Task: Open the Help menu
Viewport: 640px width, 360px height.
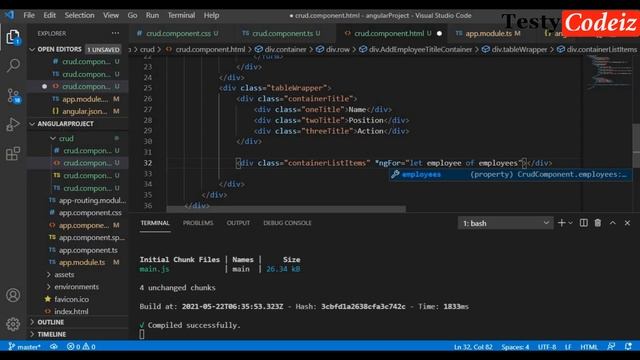Action: [x=211, y=15]
